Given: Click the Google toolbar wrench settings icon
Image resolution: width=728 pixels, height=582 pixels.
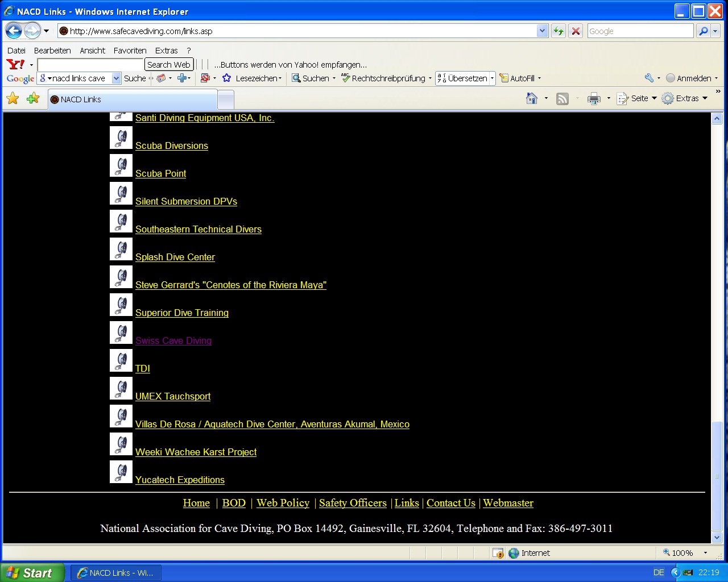Looking at the screenshot, I should [x=649, y=78].
